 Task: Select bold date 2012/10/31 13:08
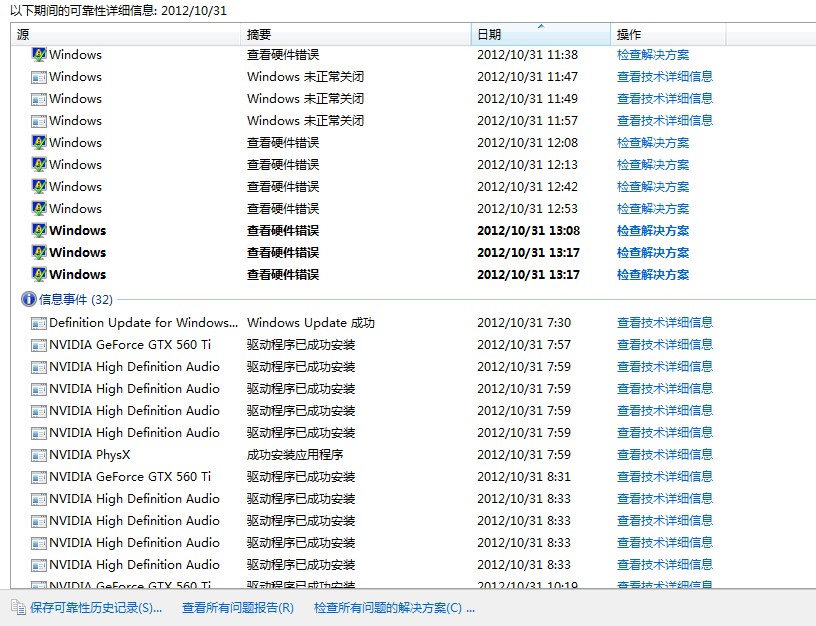(528, 231)
